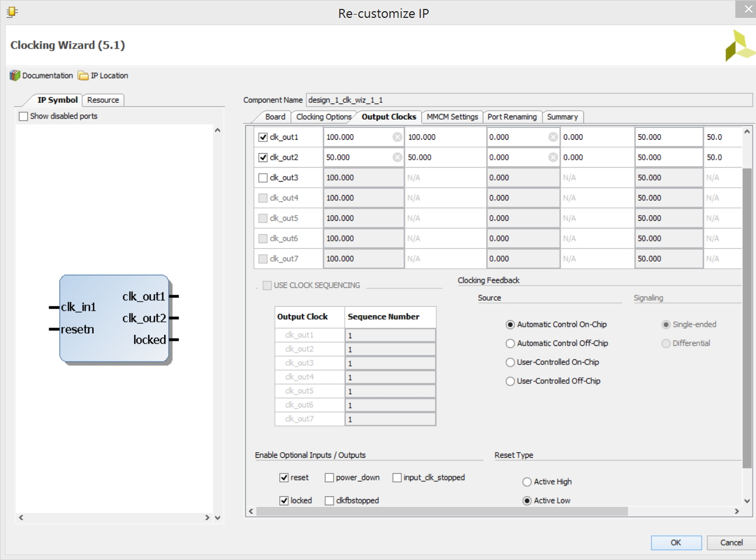
Task: Enable Show disabled ports
Action: click(x=23, y=116)
